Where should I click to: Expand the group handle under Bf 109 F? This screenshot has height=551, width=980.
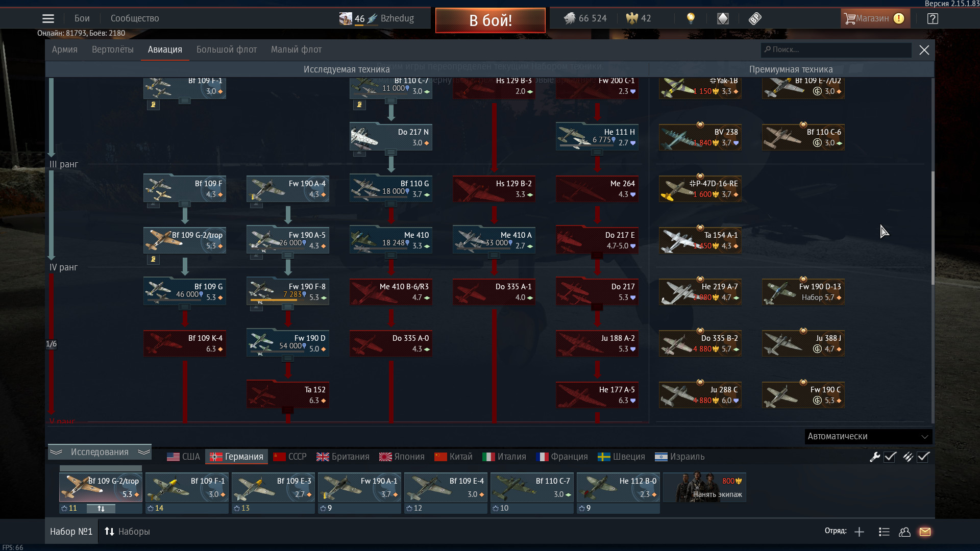[185, 204]
